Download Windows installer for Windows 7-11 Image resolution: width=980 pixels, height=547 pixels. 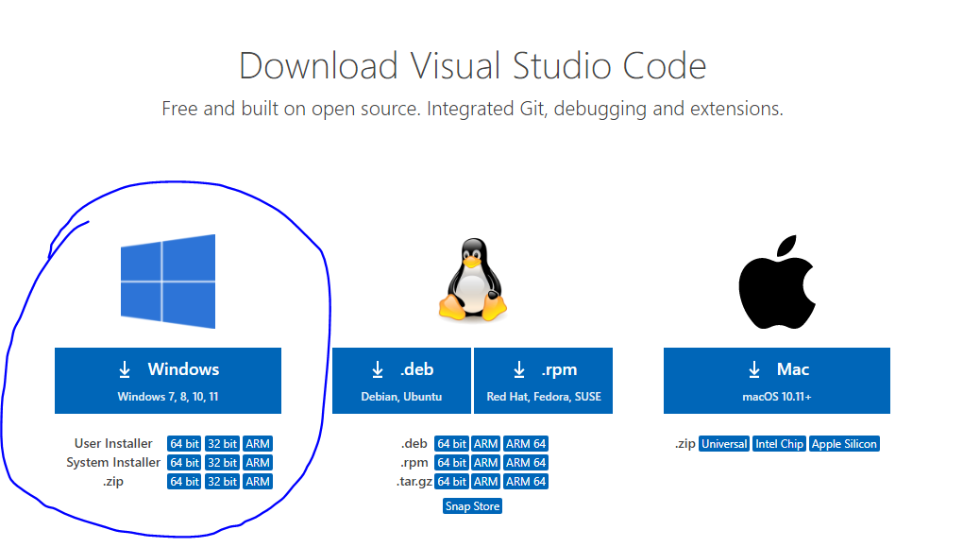pyautogui.click(x=168, y=380)
